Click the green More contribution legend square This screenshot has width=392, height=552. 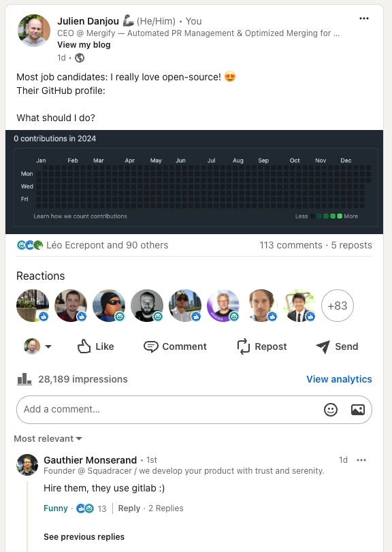pos(340,216)
